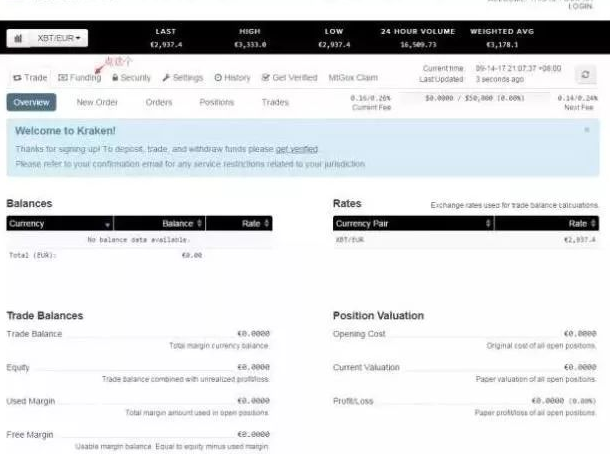Select the Overview tab
Screen dimensions: 610x454
pos(31,102)
